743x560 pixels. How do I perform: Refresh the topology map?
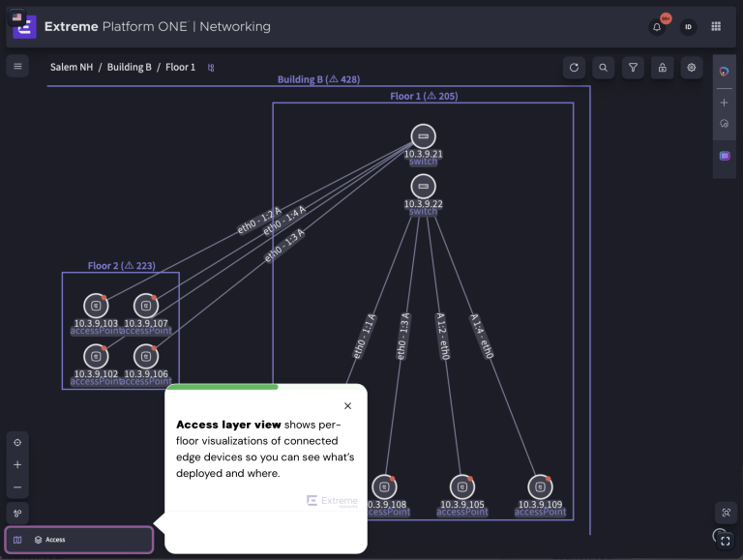click(574, 68)
